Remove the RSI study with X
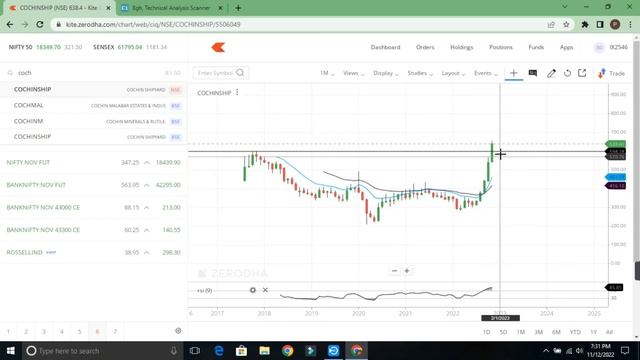This screenshot has height=360, width=640. [x=265, y=290]
